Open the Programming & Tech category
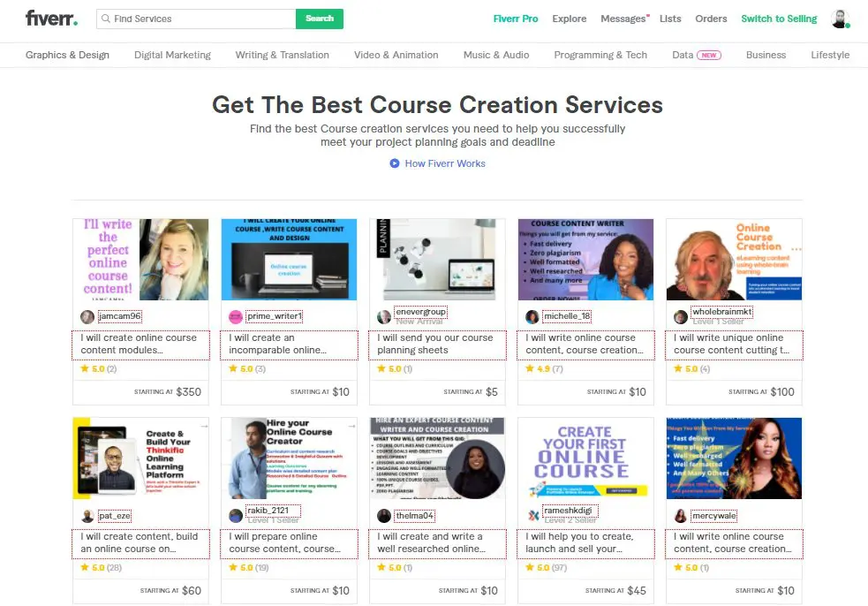Viewport: 868px width, 606px height. pos(600,55)
